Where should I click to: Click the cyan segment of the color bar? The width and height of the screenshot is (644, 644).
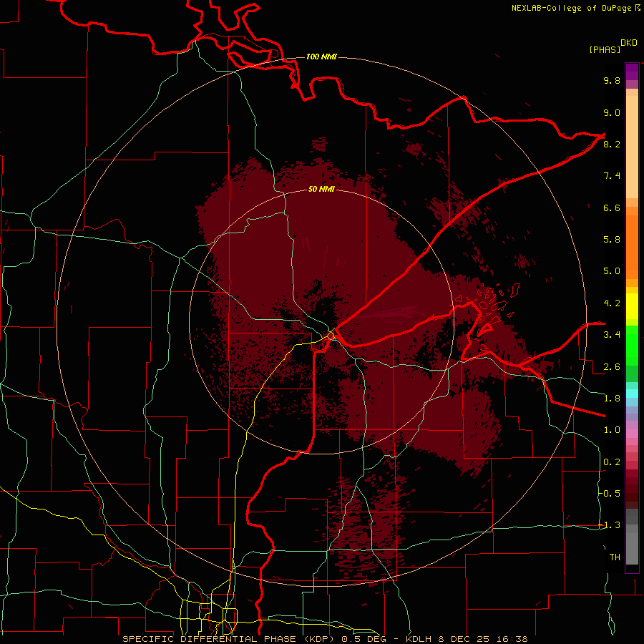click(x=632, y=394)
